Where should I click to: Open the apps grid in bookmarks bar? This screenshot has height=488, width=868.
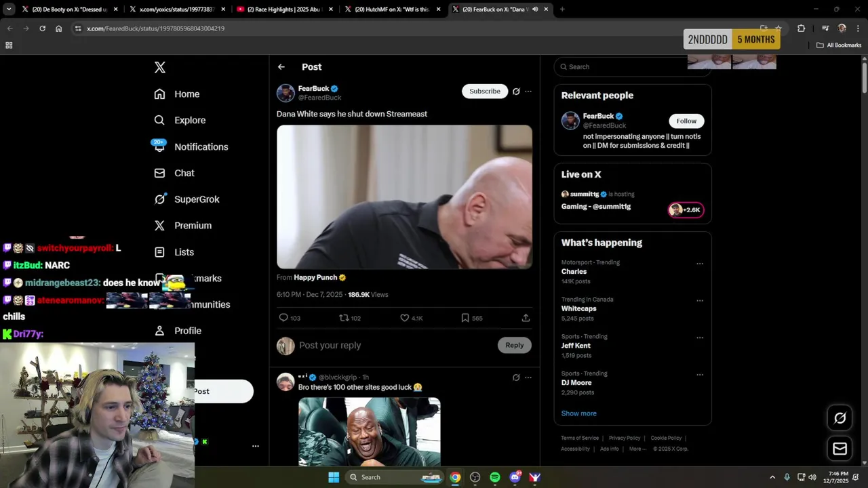(x=9, y=45)
